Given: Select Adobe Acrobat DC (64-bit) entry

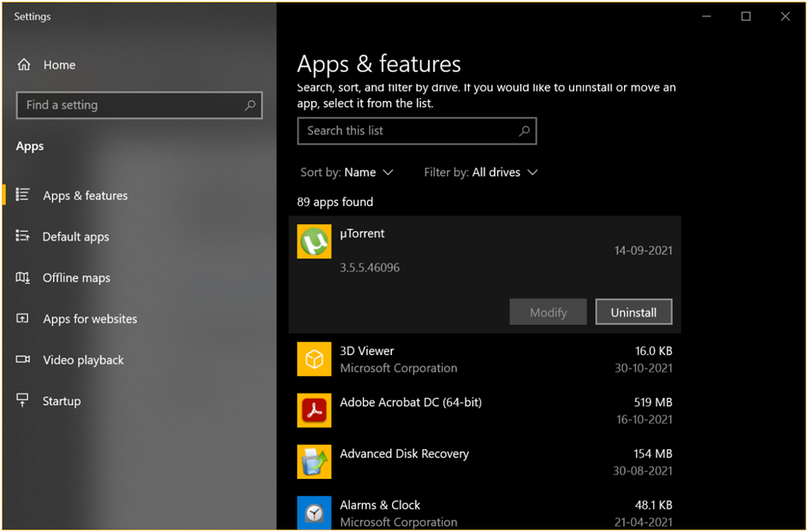Looking at the screenshot, I should 411,402.
